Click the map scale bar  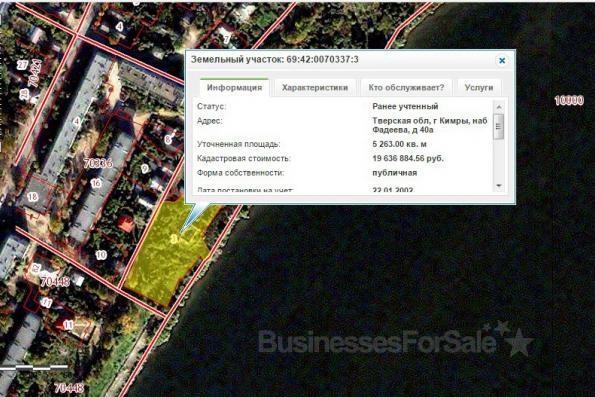[x=34, y=367]
